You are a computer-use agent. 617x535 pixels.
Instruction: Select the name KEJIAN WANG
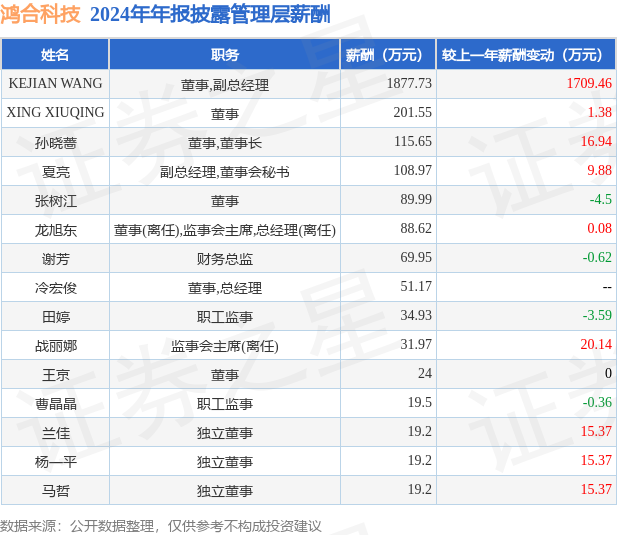click(55, 83)
